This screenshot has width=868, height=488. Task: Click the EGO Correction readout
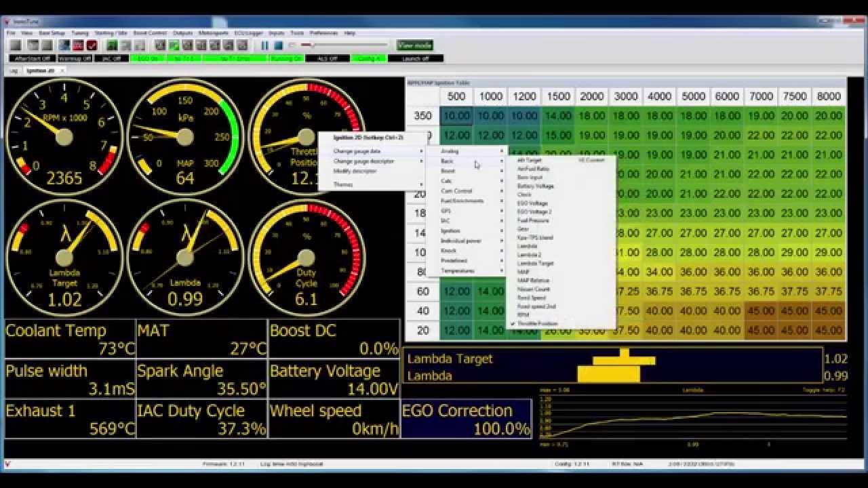[x=466, y=419]
